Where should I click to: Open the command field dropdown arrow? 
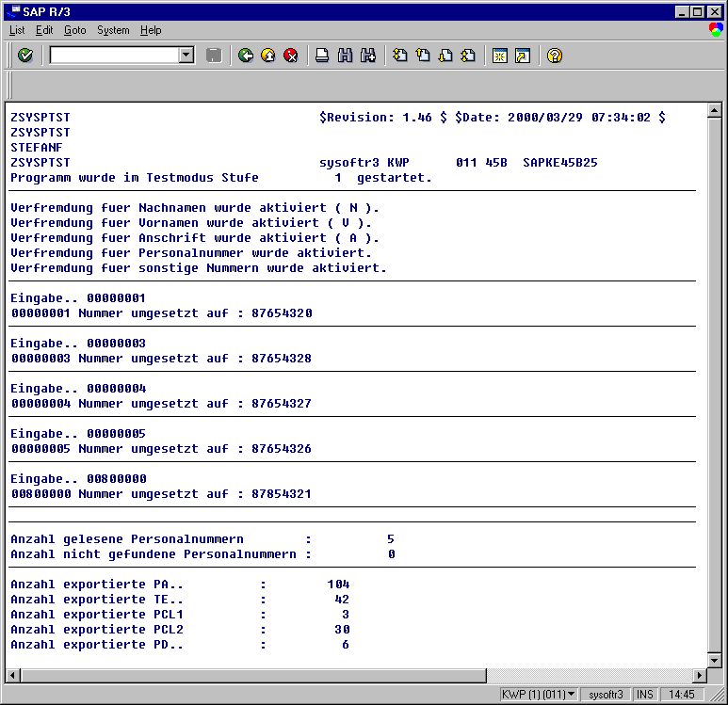coord(186,56)
